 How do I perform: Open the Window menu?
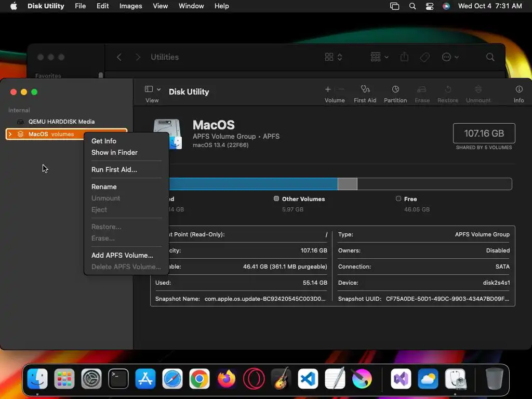coord(191,6)
